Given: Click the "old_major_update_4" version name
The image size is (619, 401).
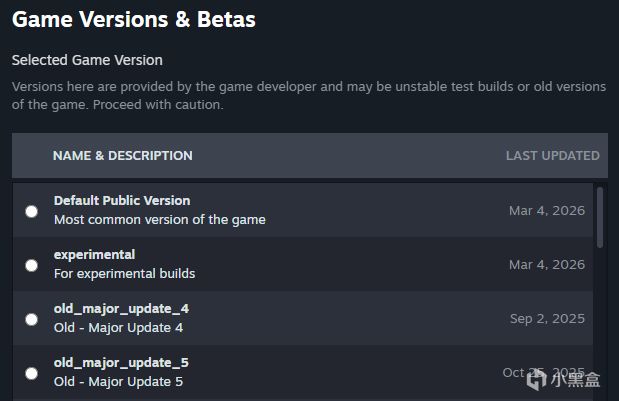Looking at the screenshot, I should click(121, 309).
